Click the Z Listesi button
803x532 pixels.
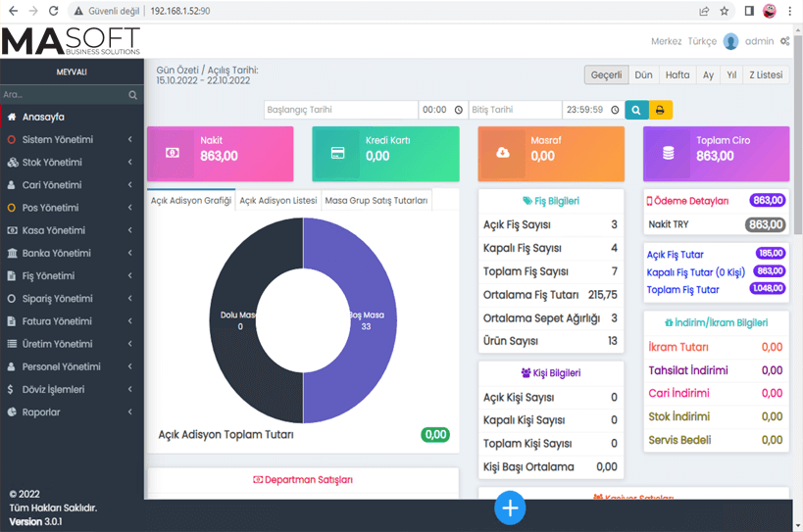(x=765, y=75)
